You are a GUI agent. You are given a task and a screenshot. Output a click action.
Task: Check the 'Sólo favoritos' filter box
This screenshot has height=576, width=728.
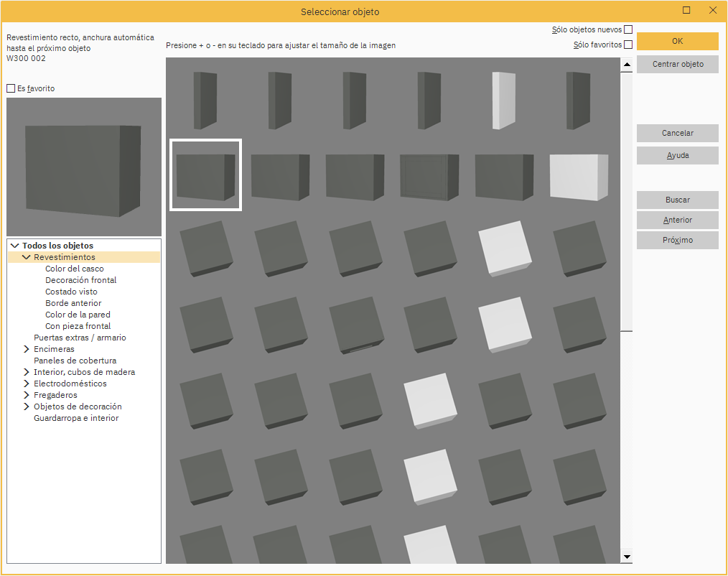[x=628, y=45]
